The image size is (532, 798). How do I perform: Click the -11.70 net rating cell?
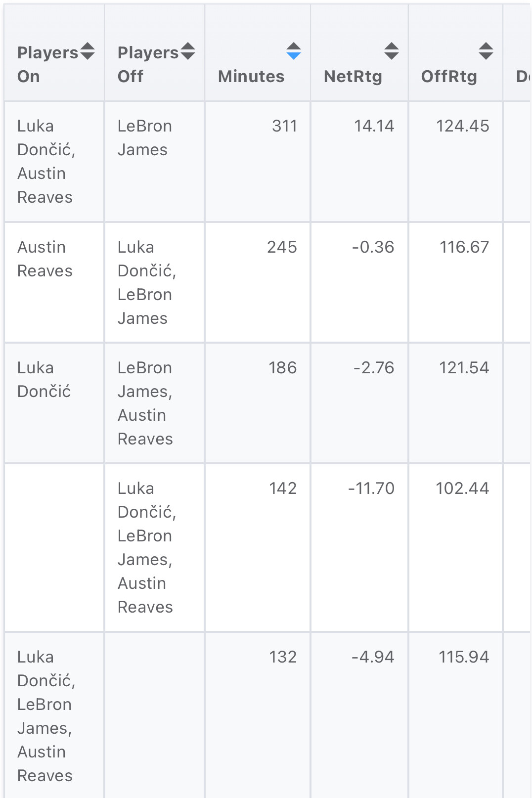371,488
